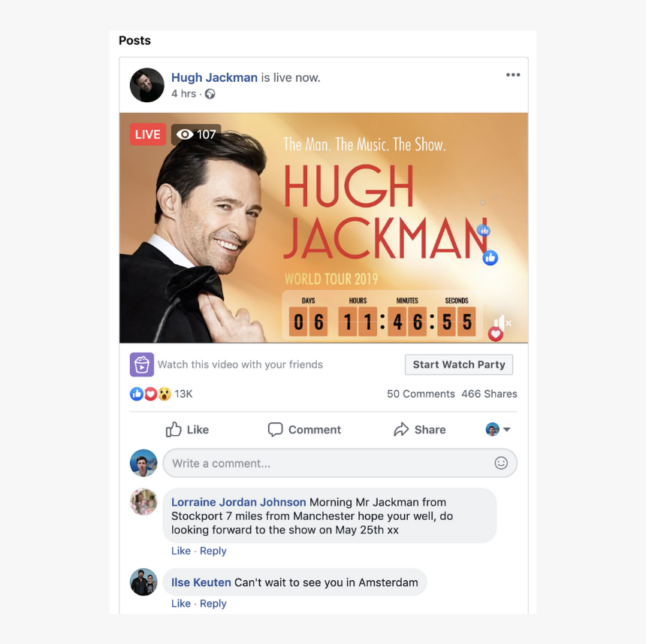This screenshot has width=646, height=644.
Task: Click 'Watch this video with your friends' text
Action: point(240,364)
